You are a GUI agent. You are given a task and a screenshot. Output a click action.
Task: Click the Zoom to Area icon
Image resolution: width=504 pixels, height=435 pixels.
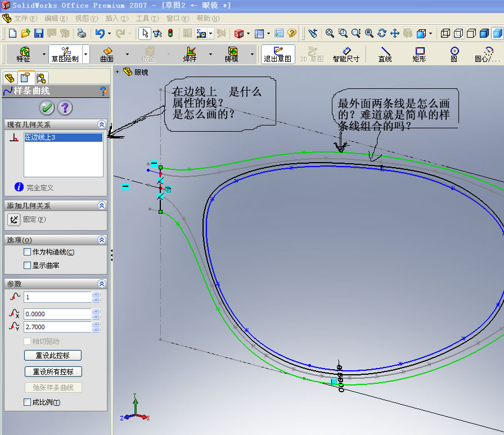[343, 33]
